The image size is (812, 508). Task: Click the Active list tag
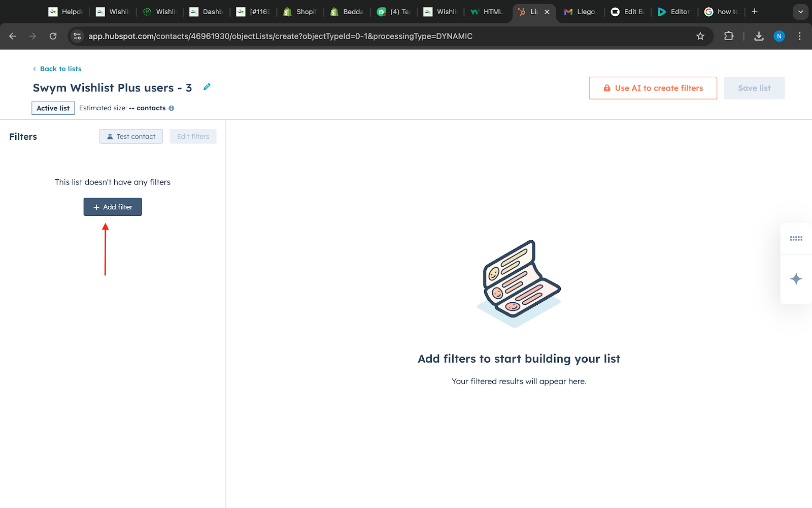pyautogui.click(x=53, y=108)
